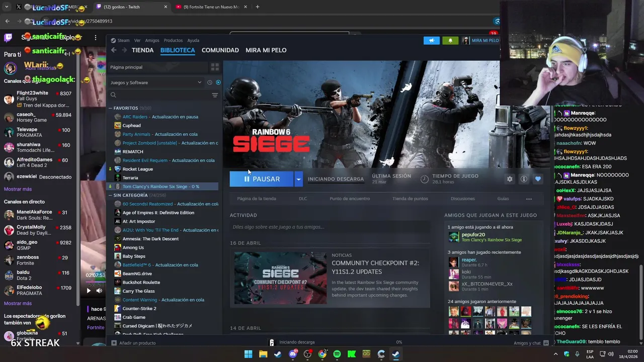Open the game settings gear icon
The image size is (644, 362).
510,179
